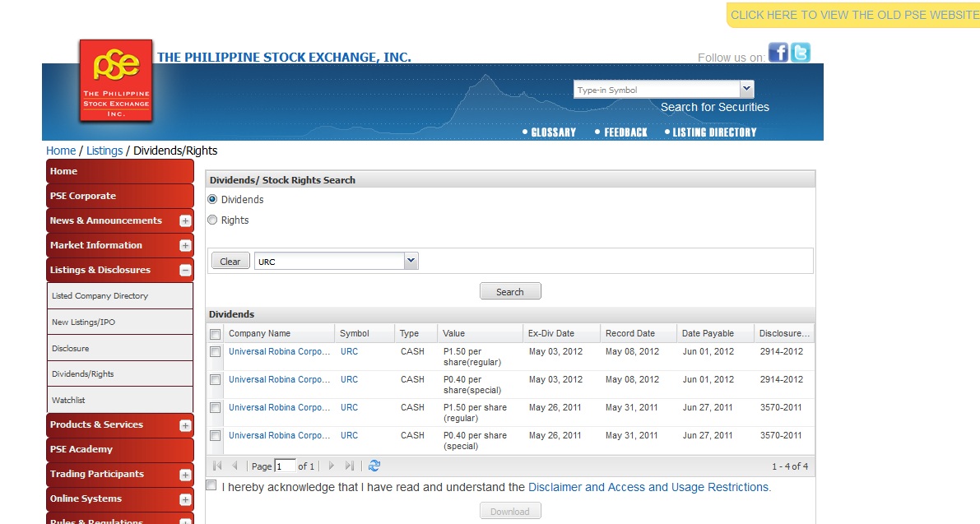Open New Listings/IPO submenu item
The image size is (980, 524).
(x=120, y=322)
